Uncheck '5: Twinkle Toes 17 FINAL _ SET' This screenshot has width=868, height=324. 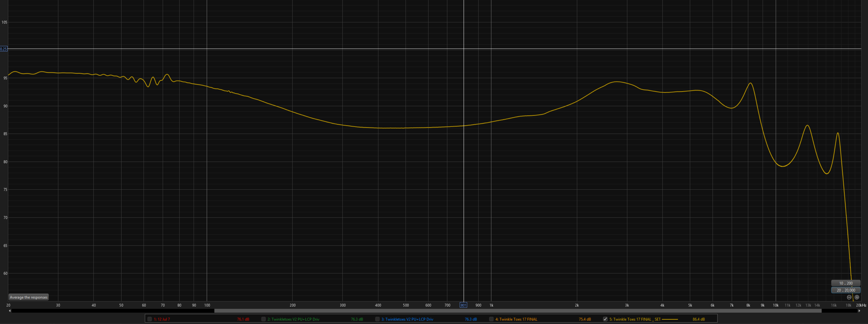pyautogui.click(x=605, y=319)
